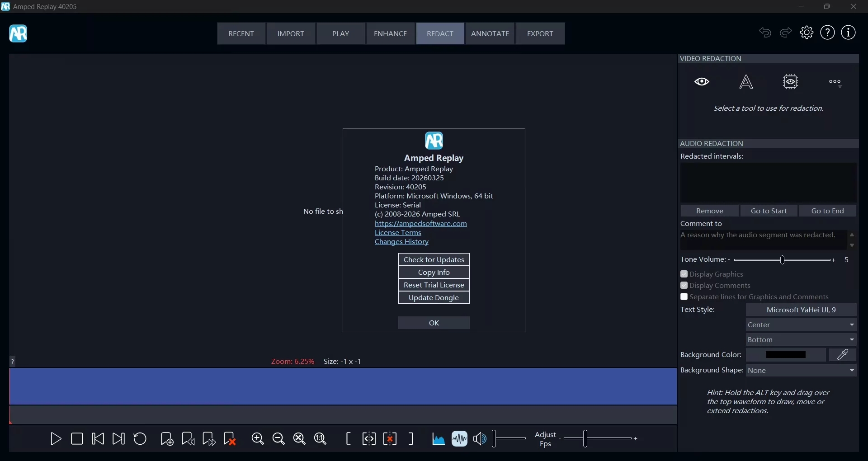This screenshot has height=461, width=868.
Task: Select the eye redaction tool
Action: coord(703,82)
